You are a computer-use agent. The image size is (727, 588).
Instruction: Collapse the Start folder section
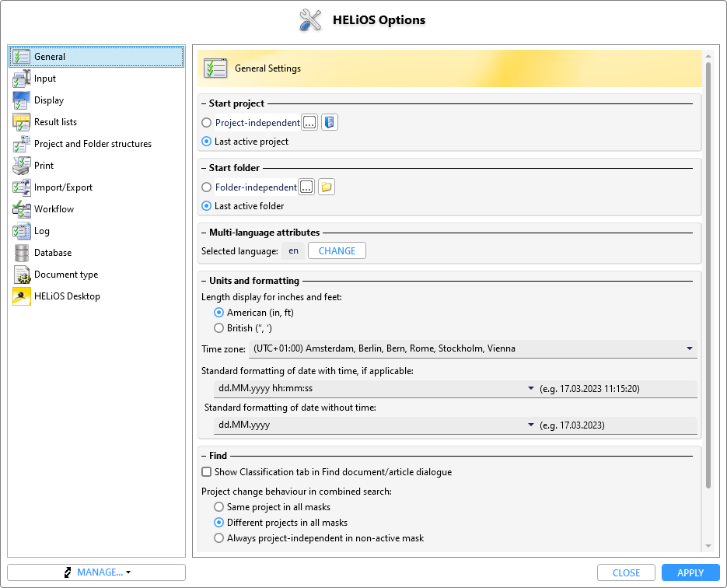(204, 168)
